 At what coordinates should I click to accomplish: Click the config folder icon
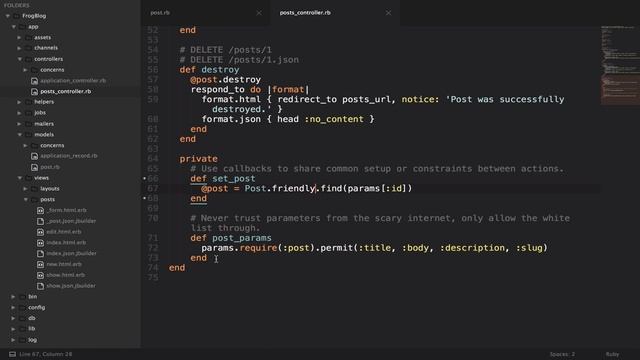[22, 307]
